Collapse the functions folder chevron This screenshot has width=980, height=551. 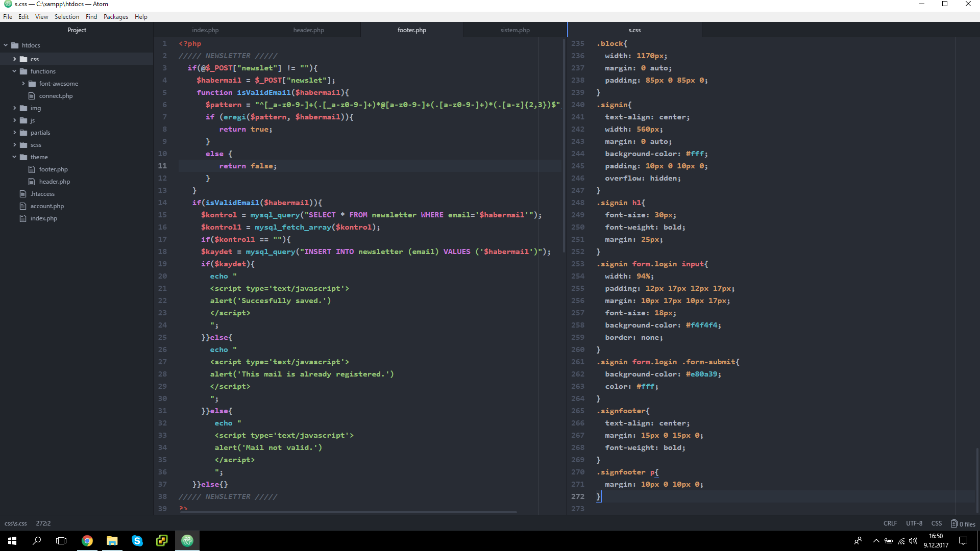coord(15,71)
